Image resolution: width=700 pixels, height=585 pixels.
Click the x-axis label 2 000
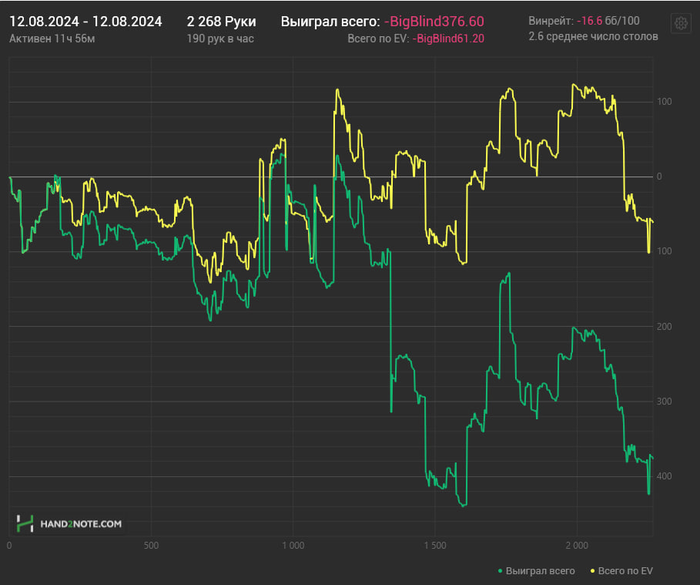point(577,546)
